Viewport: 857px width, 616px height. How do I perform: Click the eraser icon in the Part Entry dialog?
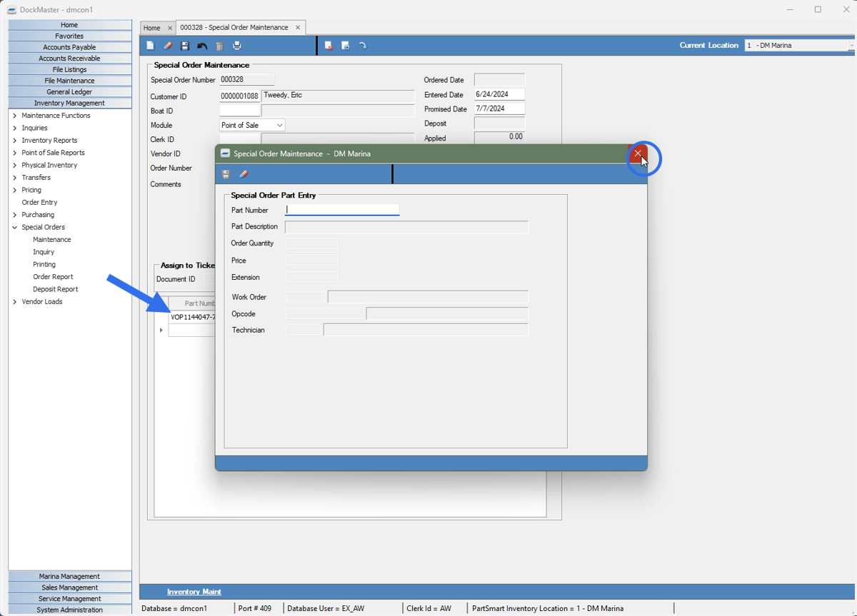244,174
